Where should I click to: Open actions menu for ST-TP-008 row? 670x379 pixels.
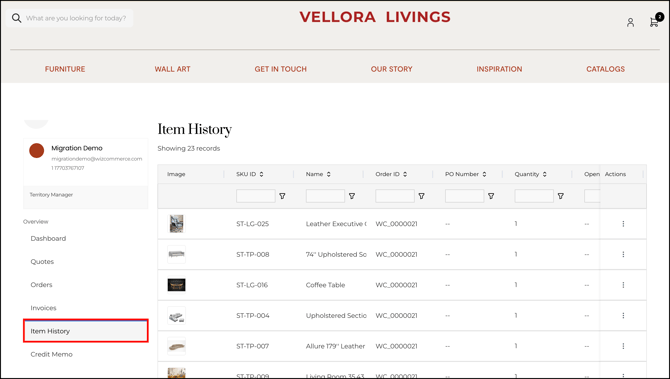coord(623,254)
